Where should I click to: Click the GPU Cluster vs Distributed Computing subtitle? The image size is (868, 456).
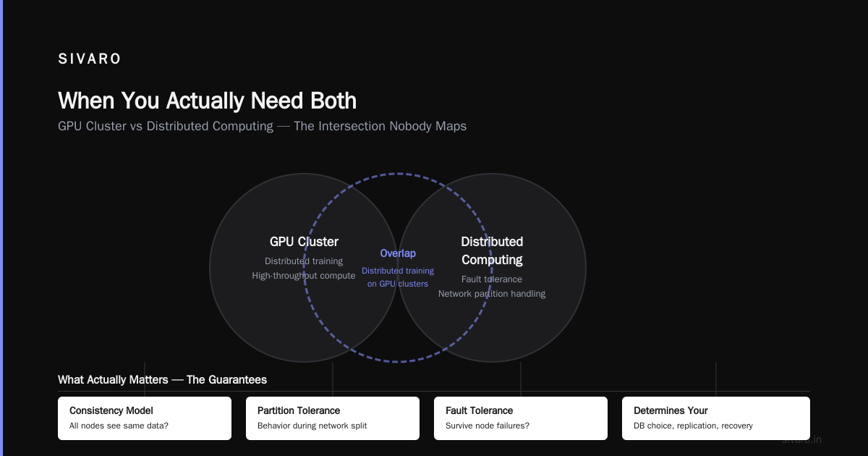(x=262, y=126)
